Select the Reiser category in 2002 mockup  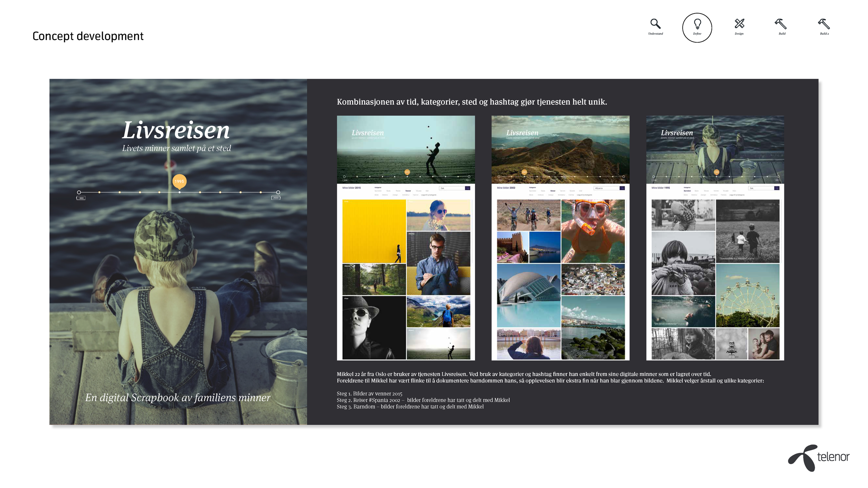[553, 191]
